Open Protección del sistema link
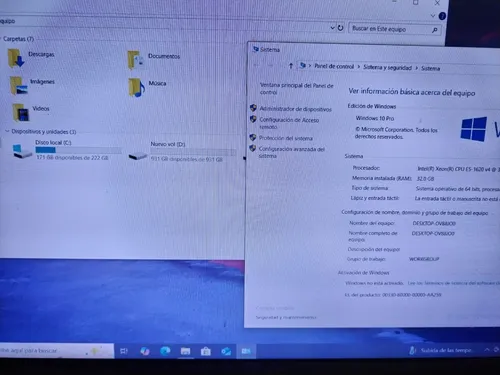Viewport: 500px width, 375px height. point(286,138)
